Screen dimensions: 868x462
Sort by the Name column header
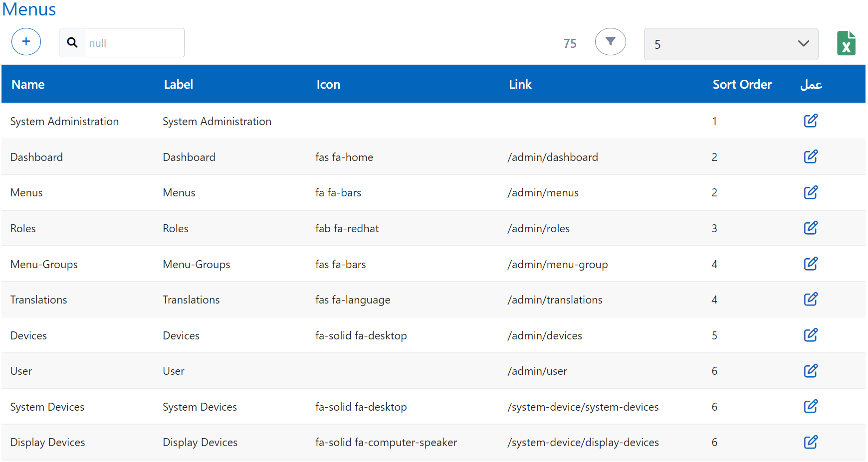(28, 85)
